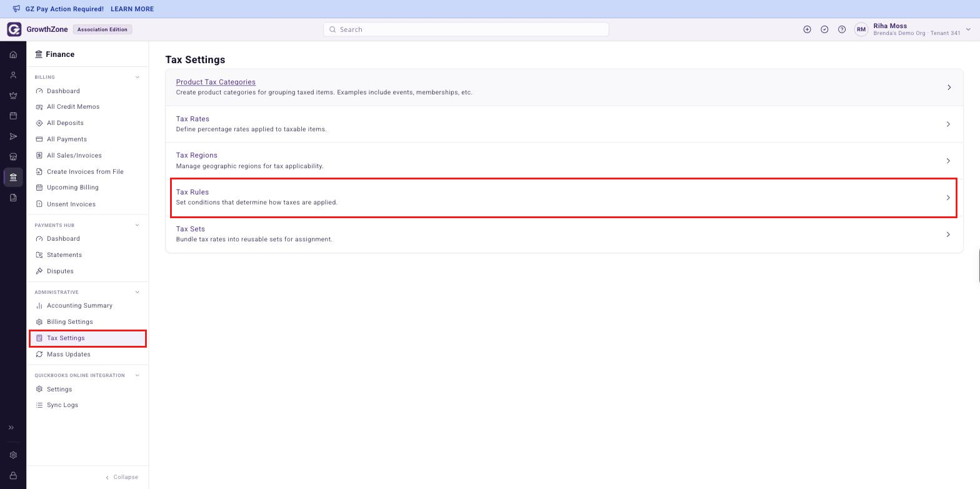Open the Product Tax Categories link
The image size is (980, 489).
[216, 82]
